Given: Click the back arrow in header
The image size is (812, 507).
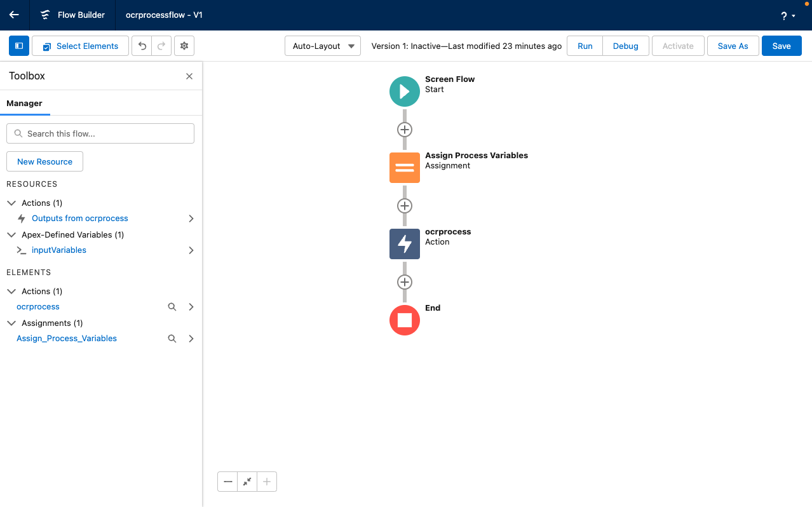Looking at the screenshot, I should [x=14, y=15].
